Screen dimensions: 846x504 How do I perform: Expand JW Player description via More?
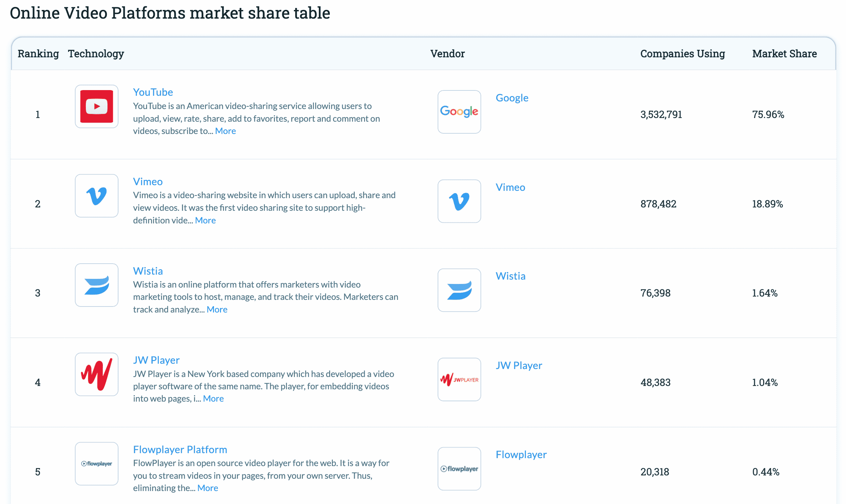click(213, 399)
